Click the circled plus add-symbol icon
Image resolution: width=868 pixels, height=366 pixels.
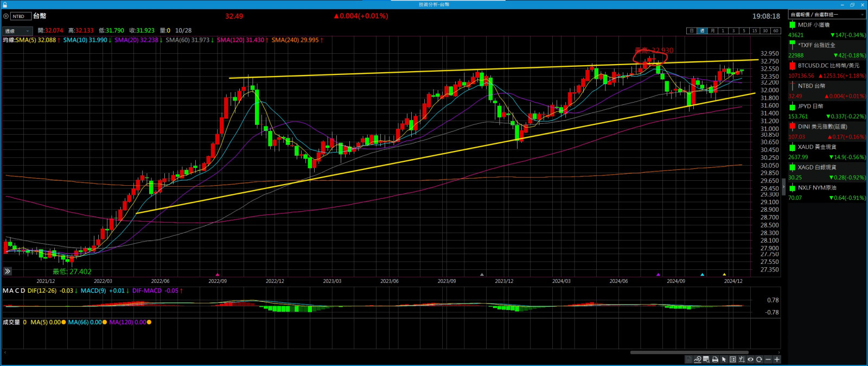coord(6,16)
